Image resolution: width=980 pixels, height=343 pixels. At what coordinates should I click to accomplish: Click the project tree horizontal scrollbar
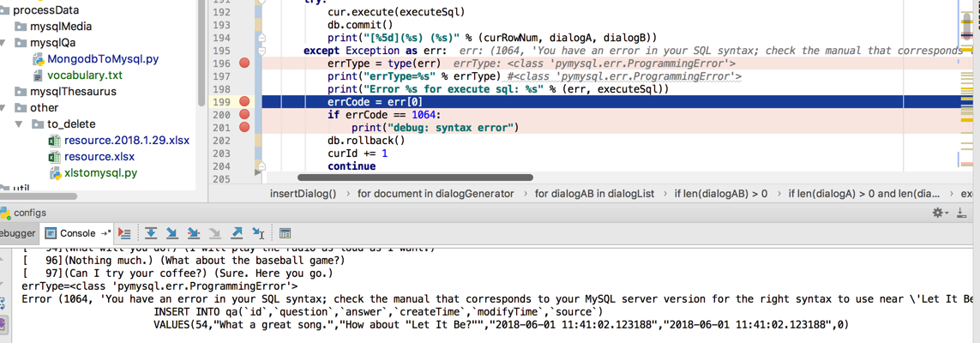38,196
